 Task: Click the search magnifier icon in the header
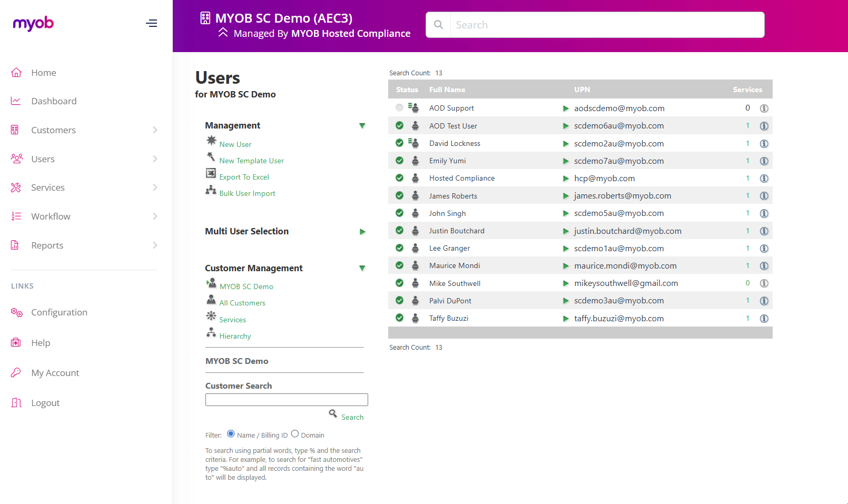pos(438,25)
